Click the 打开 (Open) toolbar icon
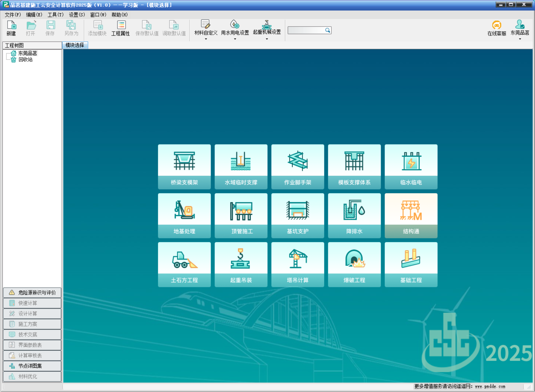535x392 pixels. pyautogui.click(x=31, y=28)
